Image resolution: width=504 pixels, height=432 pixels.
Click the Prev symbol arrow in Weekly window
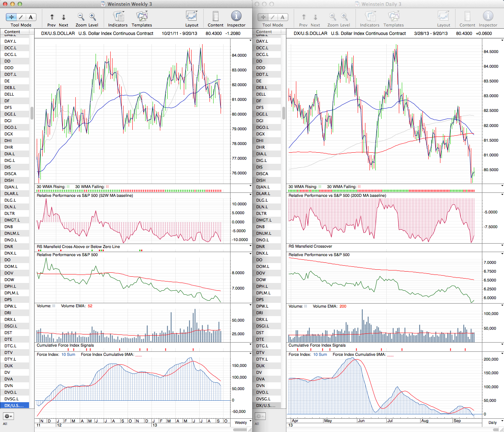(52, 17)
